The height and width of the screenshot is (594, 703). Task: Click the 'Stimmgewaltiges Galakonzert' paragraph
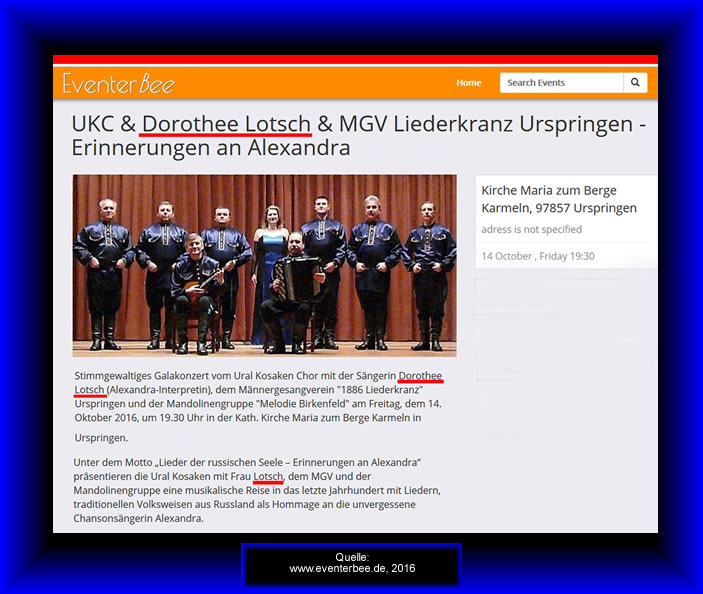click(x=258, y=406)
